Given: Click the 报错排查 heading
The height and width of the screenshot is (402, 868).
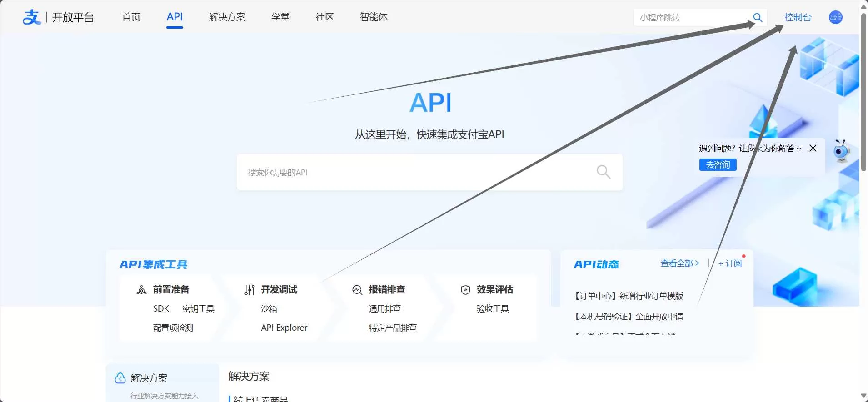Looking at the screenshot, I should [387, 289].
